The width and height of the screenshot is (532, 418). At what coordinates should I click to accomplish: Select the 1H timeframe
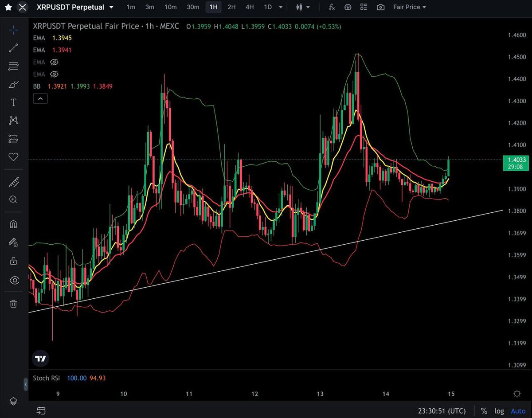(214, 7)
